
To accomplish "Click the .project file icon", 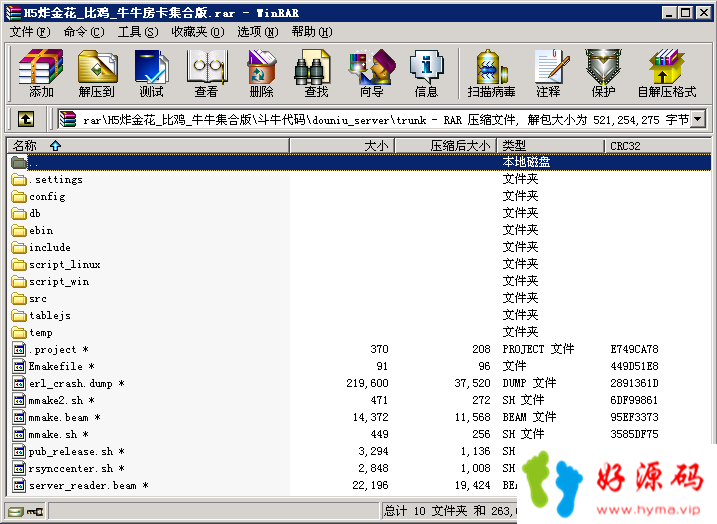I will point(19,350).
